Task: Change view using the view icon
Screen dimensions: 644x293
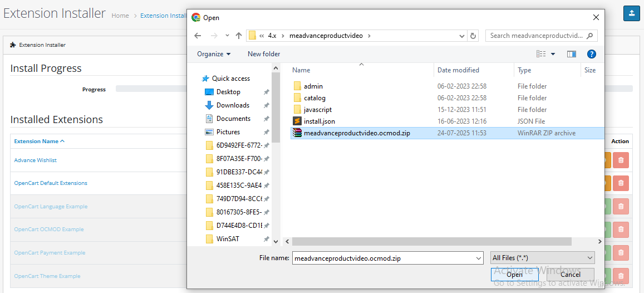Action: click(541, 54)
